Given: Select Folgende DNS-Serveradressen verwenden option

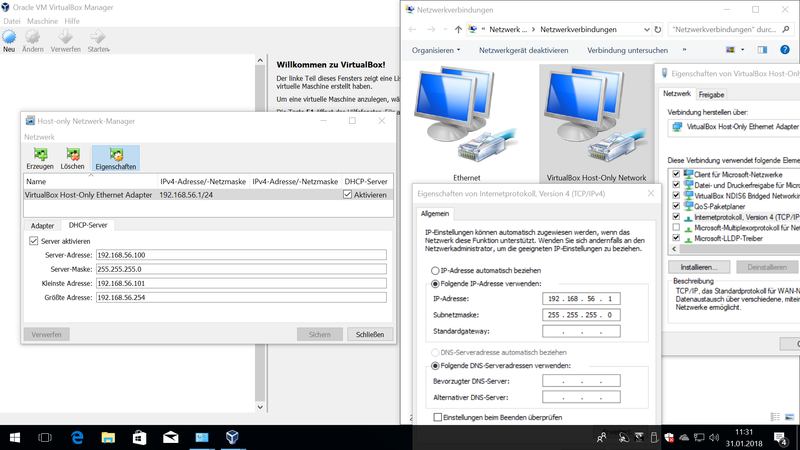Looking at the screenshot, I should pos(435,366).
